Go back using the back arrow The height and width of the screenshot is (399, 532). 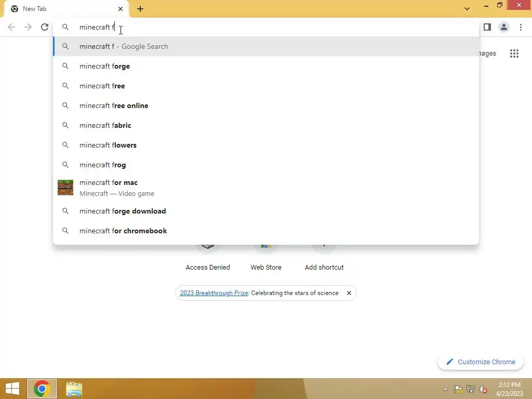coord(11,27)
